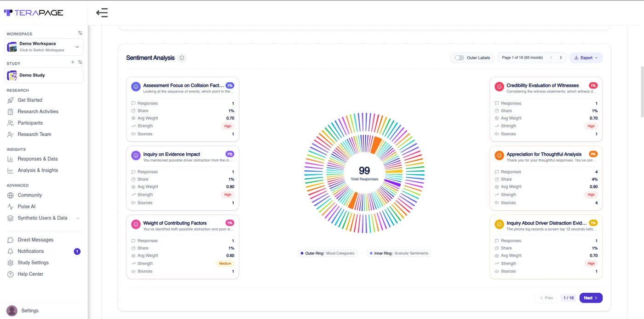Click the Terapage logo
The width and height of the screenshot is (644, 319).
click(x=34, y=13)
